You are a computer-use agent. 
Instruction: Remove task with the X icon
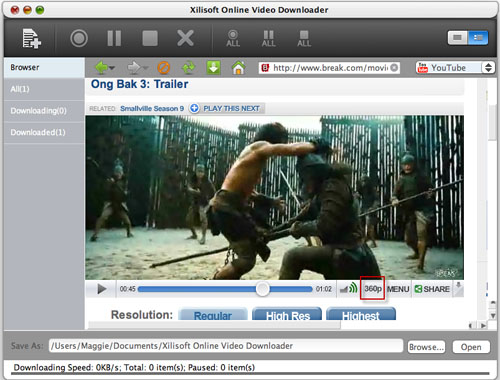pyautogui.click(x=185, y=38)
